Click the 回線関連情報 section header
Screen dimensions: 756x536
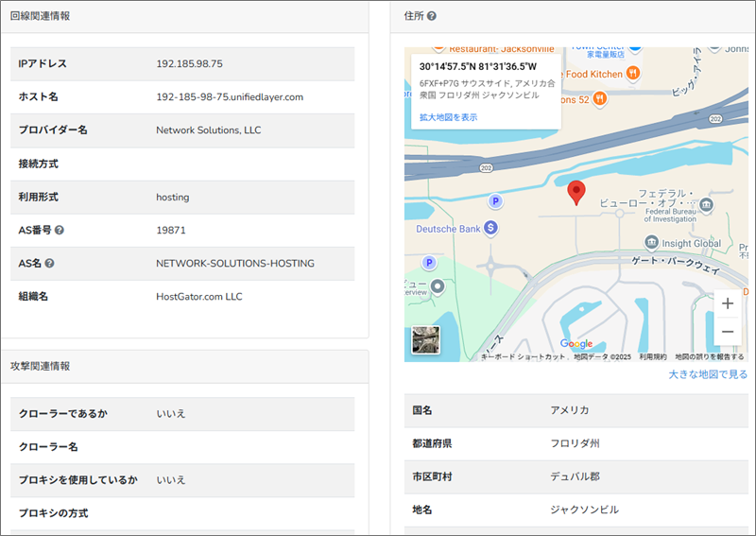(40, 16)
